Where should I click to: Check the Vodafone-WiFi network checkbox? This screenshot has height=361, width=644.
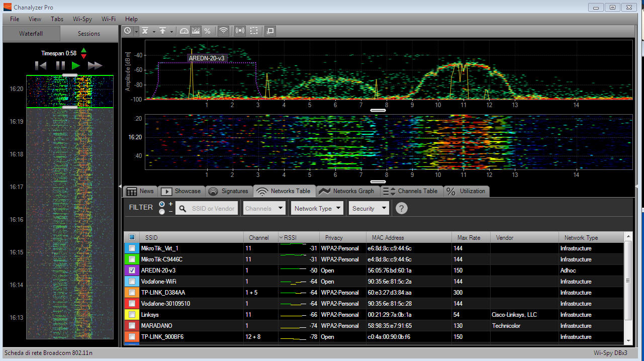coord(132,282)
